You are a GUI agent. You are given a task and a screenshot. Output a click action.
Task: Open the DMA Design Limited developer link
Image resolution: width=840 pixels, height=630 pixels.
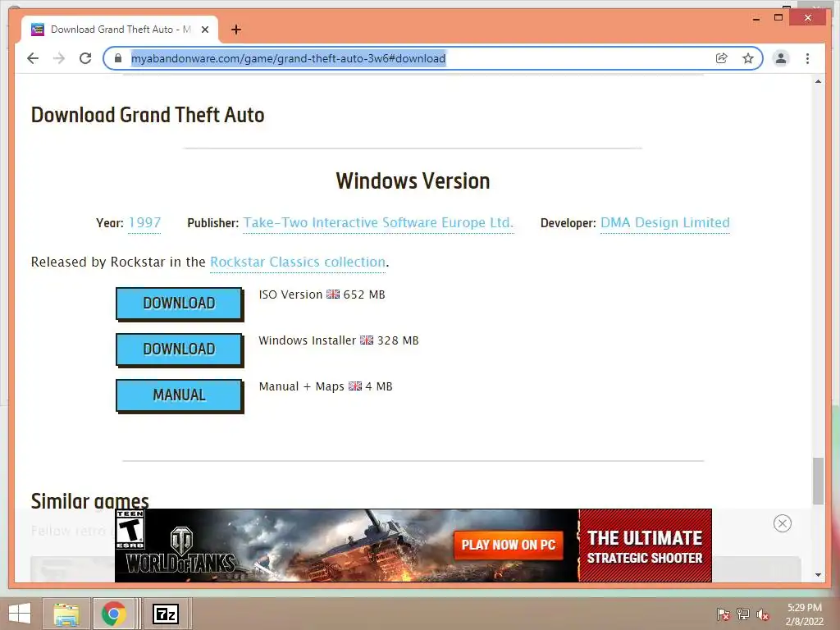point(664,223)
